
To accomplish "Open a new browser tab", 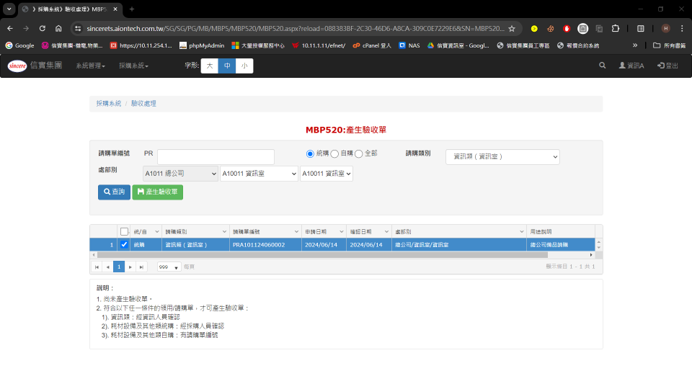I will tap(132, 9).
